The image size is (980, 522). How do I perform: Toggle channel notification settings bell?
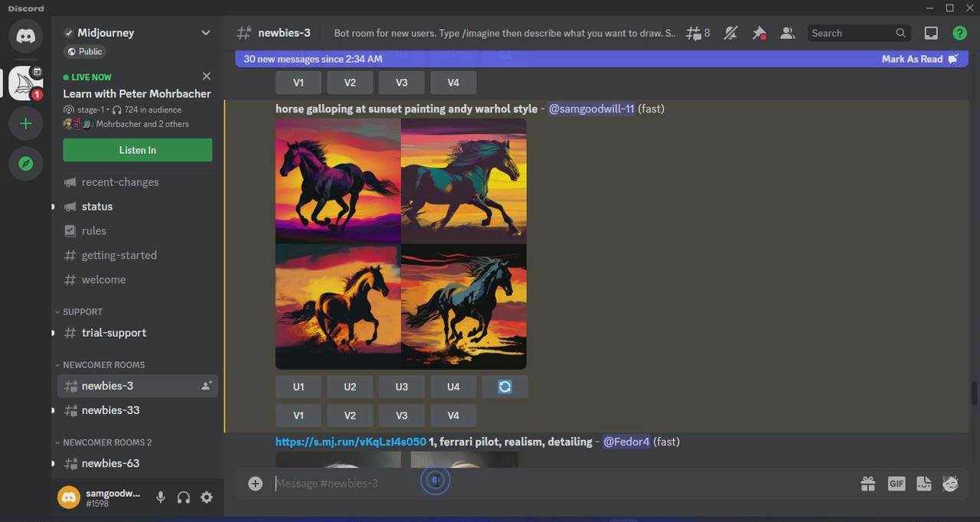[x=730, y=33]
